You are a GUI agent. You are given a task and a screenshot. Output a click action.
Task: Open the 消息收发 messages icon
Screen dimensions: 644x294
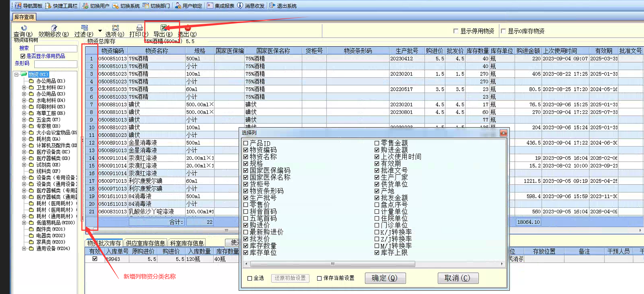[x=240, y=6]
